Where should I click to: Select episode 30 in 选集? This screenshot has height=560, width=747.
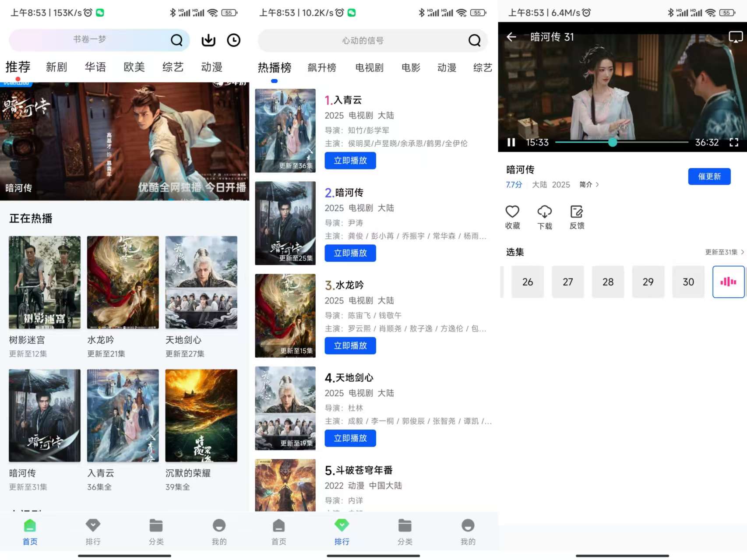[688, 282]
